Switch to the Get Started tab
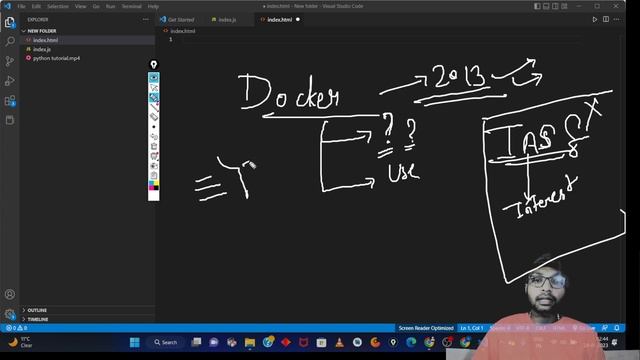The width and height of the screenshot is (640, 360). [x=178, y=20]
